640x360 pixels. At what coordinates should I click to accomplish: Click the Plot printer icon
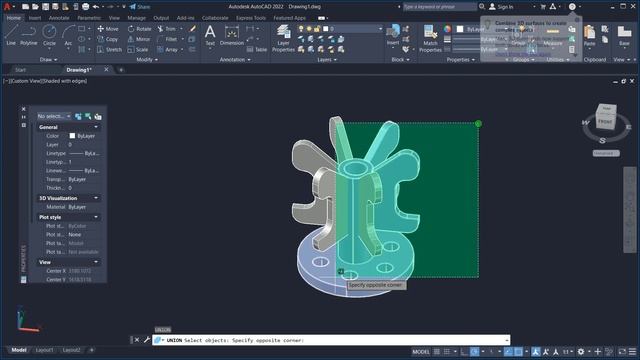coord(85,7)
